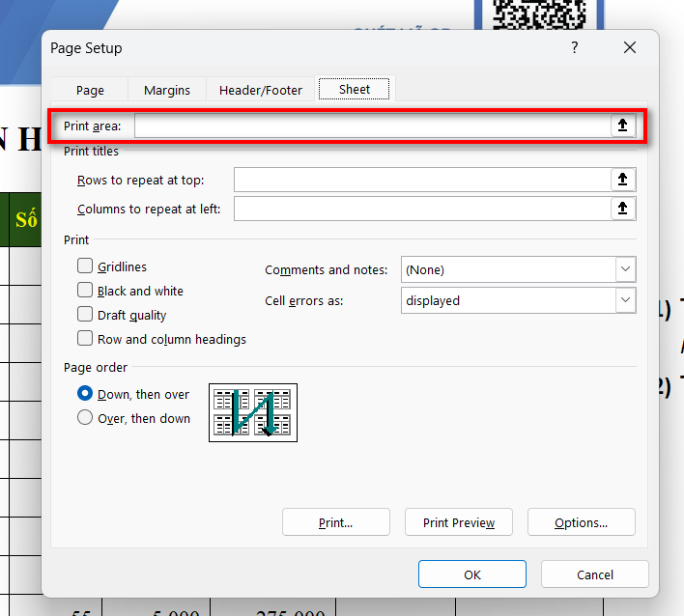Select Over, then down page order
The width and height of the screenshot is (684, 616).
85,418
